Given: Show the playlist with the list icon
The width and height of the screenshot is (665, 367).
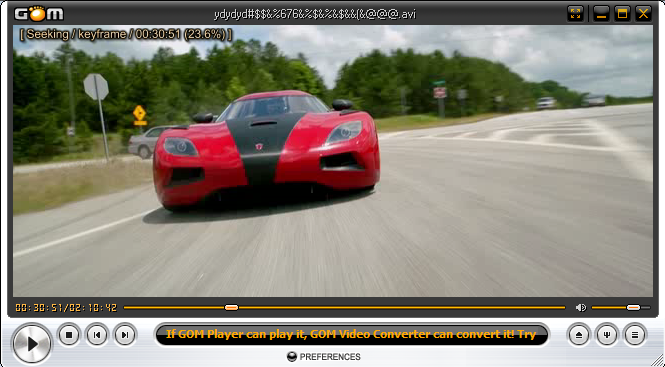Looking at the screenshot, I should 635,335.
